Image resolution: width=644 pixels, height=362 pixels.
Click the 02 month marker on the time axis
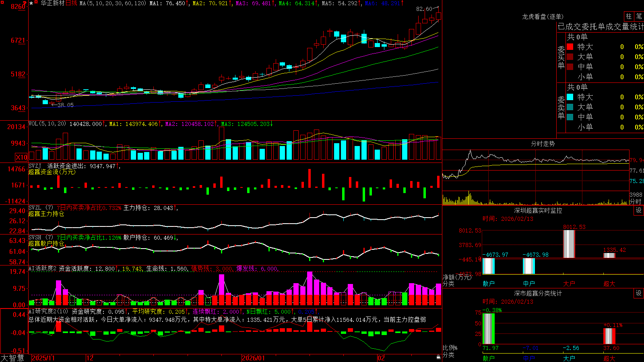pos(381,358)
